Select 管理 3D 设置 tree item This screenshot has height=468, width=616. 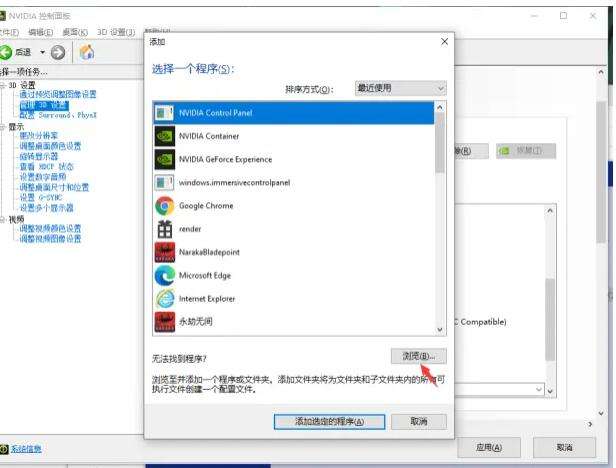pos(44,105)
